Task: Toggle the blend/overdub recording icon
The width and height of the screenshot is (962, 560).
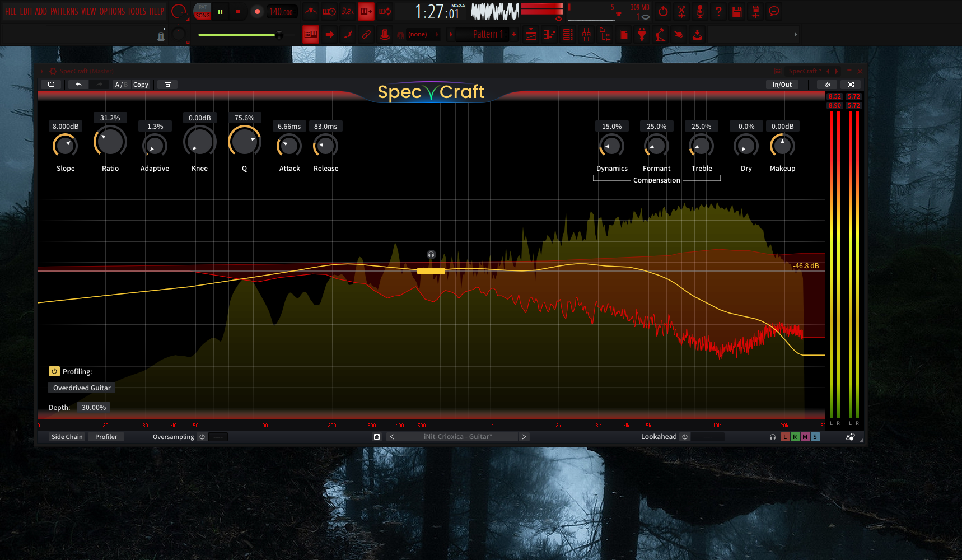Action: coord(366,11)
